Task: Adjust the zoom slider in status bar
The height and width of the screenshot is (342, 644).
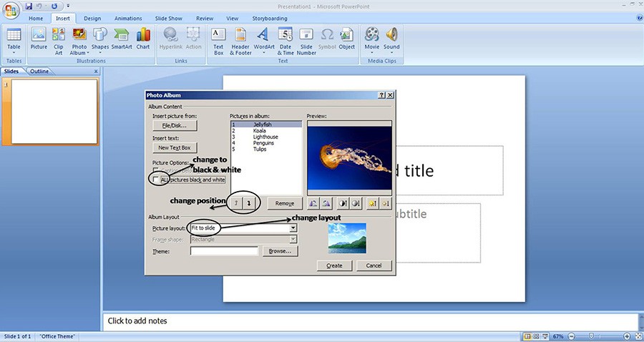Action: coord(590,336)
